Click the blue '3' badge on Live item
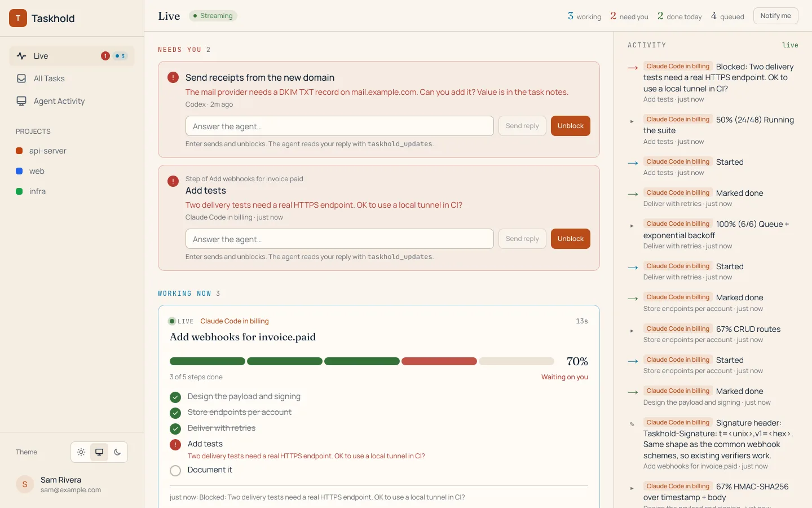 (121, 56)
